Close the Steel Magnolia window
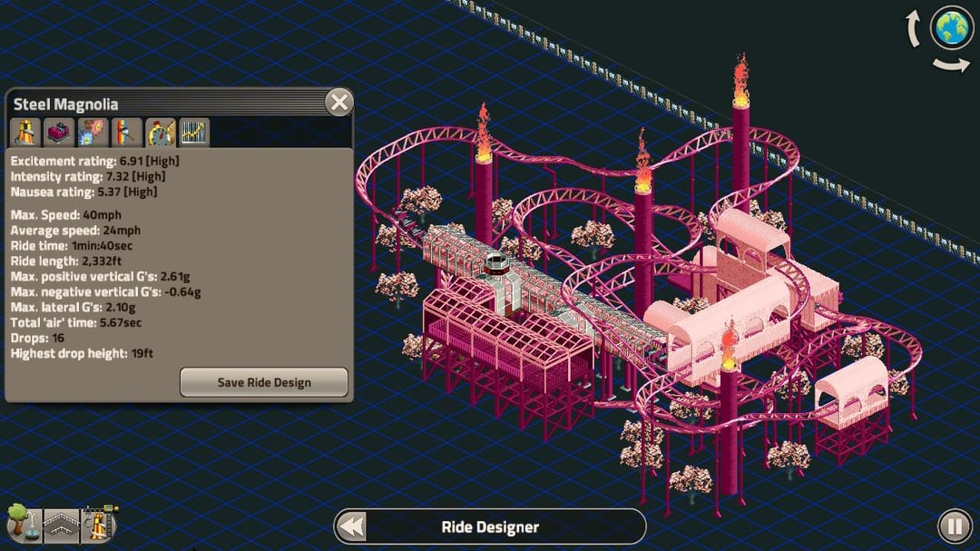The height and width of the screenshot is (551, 980). pyautogui.click(x=338, y=103)
